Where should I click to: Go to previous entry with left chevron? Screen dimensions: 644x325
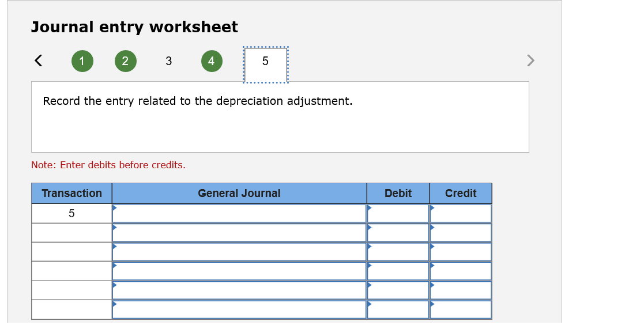pos(38,61)
